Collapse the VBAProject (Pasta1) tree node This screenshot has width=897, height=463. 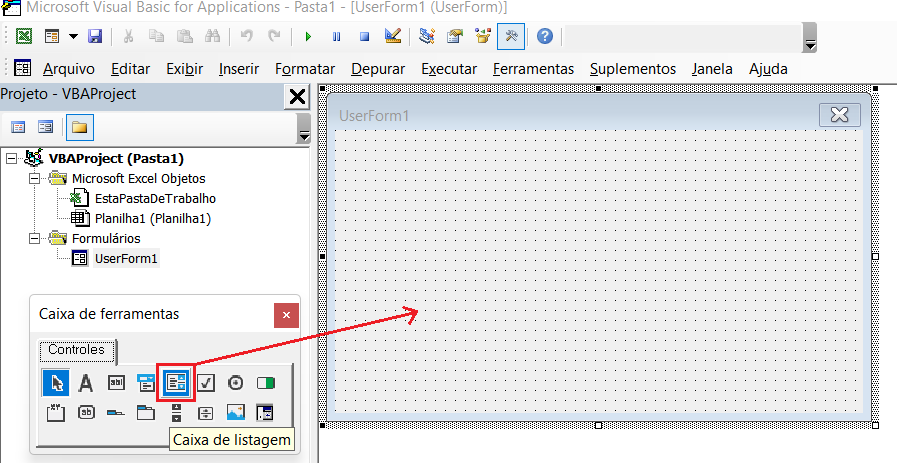click(12, 158)
